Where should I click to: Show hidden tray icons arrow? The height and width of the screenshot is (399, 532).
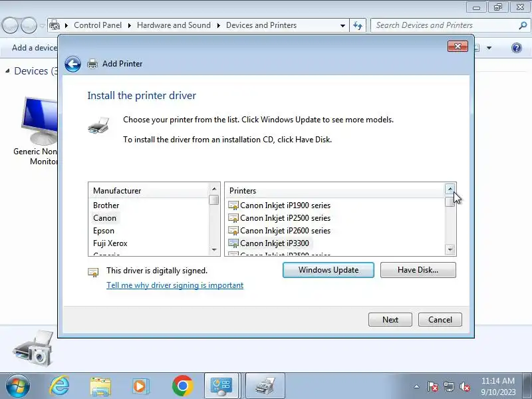tap(417, 386)
